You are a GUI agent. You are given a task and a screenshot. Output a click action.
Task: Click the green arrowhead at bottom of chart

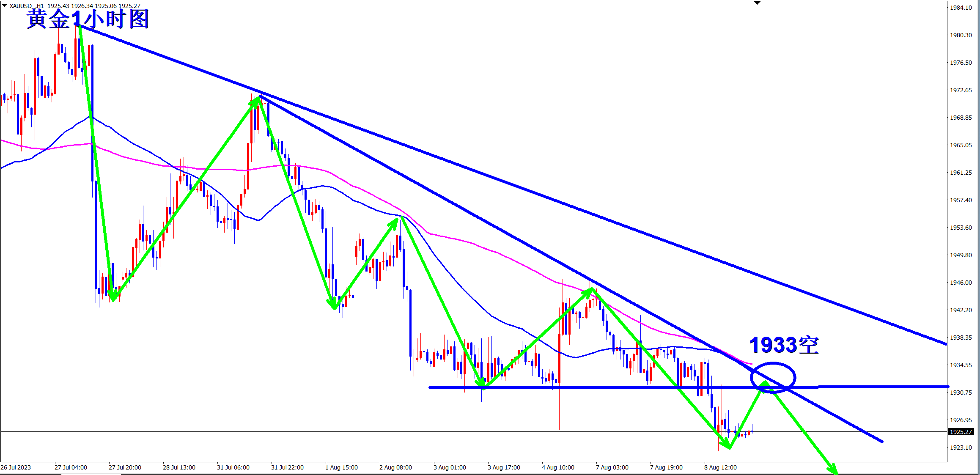click(x=833, y=470)
